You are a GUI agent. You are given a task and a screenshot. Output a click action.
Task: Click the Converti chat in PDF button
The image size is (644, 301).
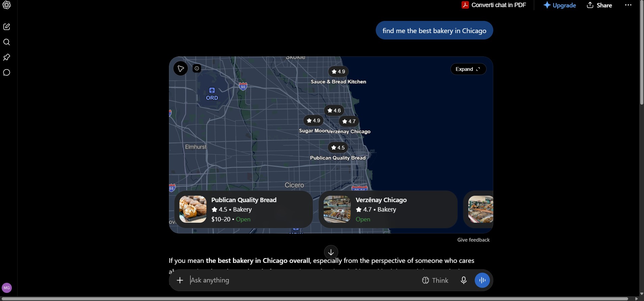pyautogui.click(x=494, y=5)
